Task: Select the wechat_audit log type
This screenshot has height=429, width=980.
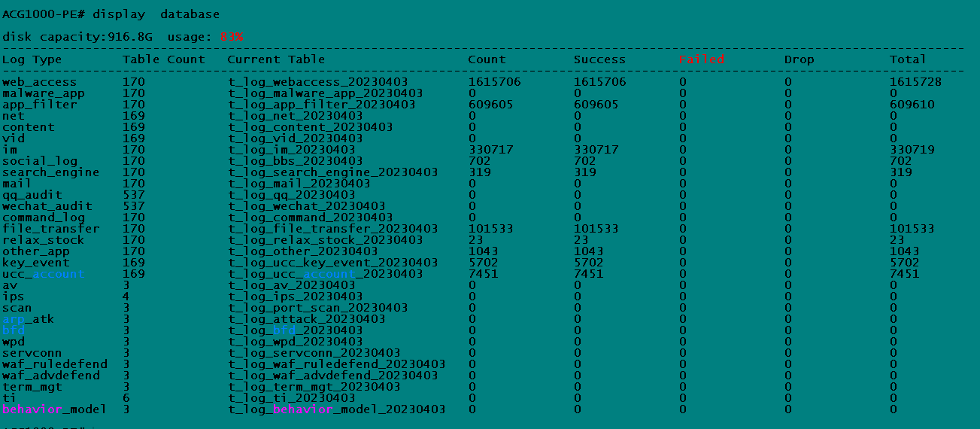Action: (47, 206)
